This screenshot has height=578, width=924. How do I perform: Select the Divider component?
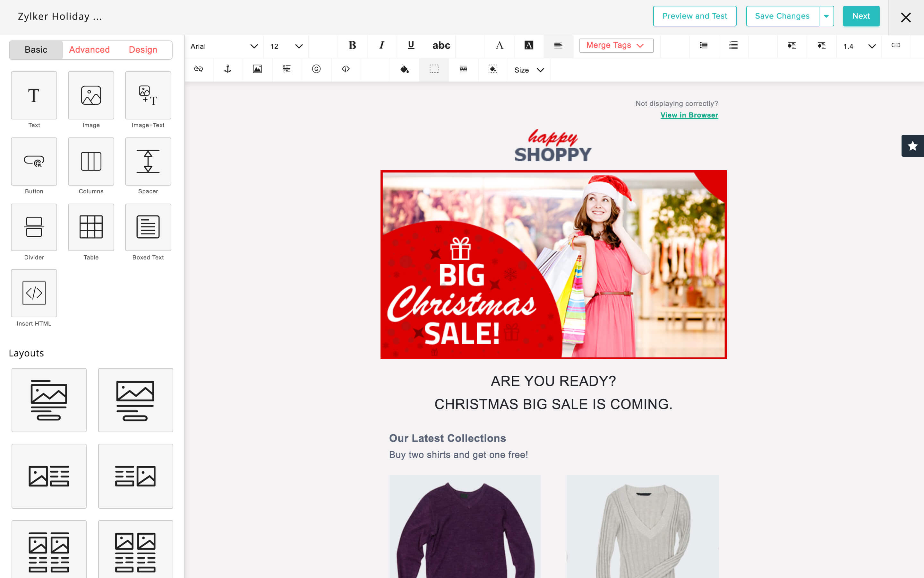point(34,227)
